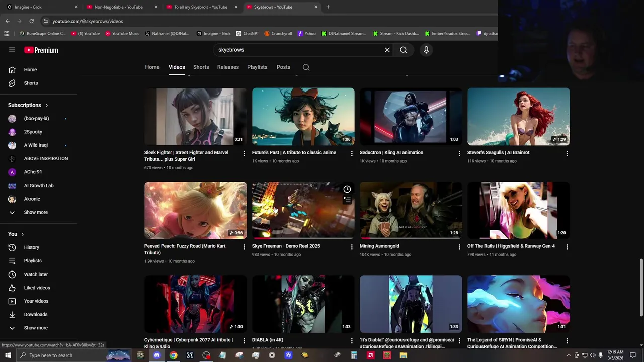This screenshot has width=644, height=362.
Task: Switch to Non-Negotiable YouTube browser tab
Action: [121, 7]
